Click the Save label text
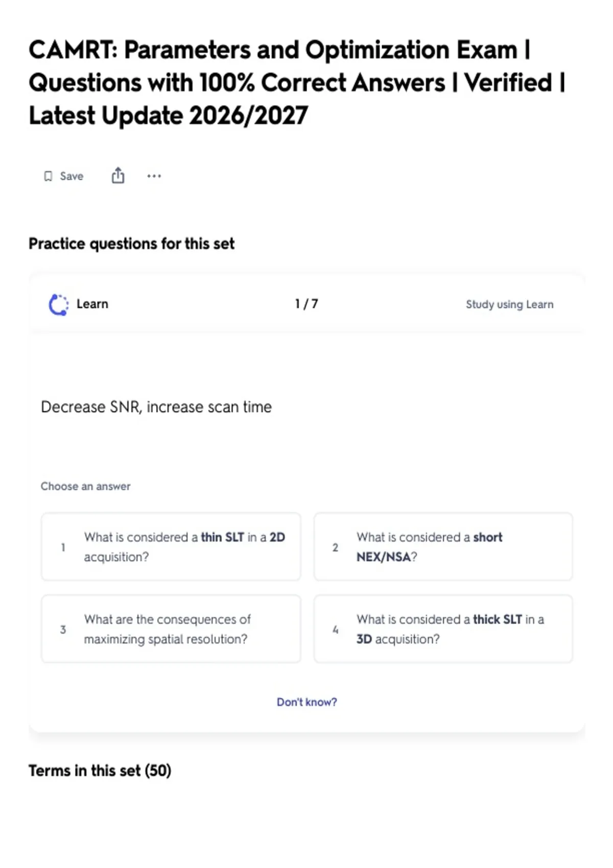The width and height of the screenshot is (613, 868). point(72,176)
